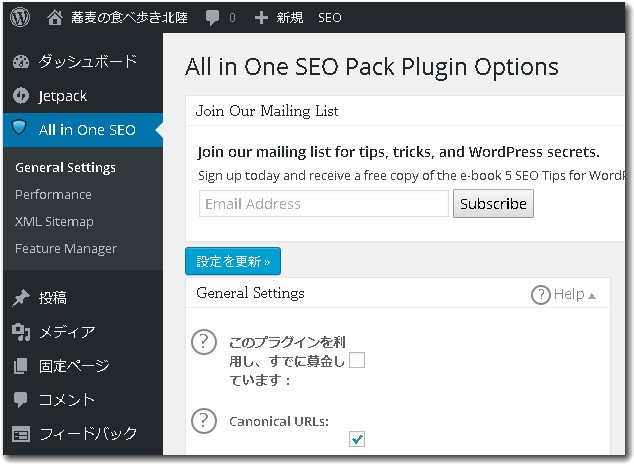Click the Media icon in sidebar
This screenshot has width=634, height=464.
pyautogui.click(x=21, y=332)
